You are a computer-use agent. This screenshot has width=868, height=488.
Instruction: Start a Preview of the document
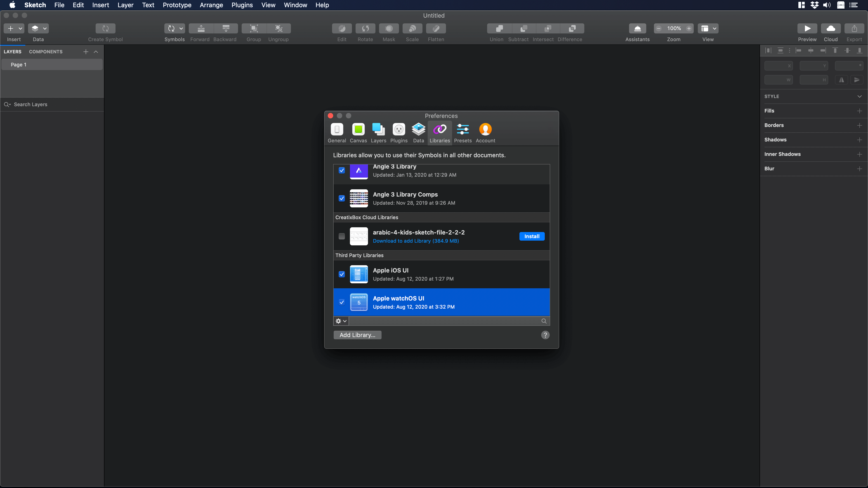pos(807,29)
